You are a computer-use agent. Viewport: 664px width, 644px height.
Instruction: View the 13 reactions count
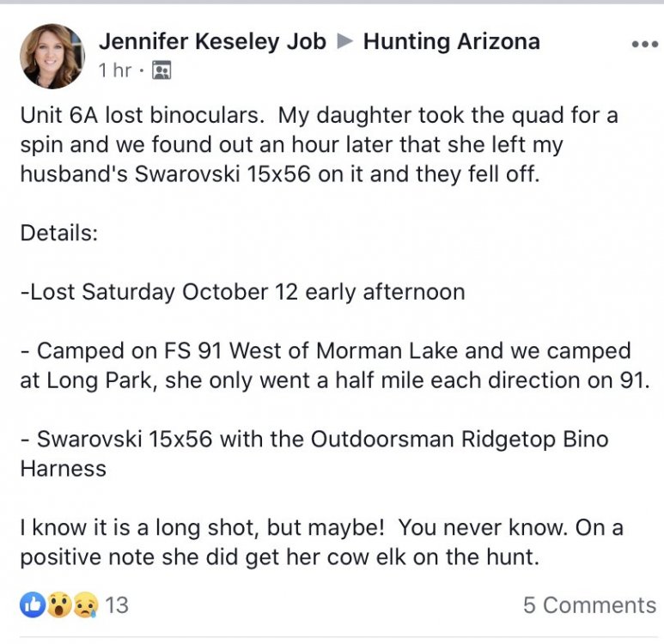117,605
